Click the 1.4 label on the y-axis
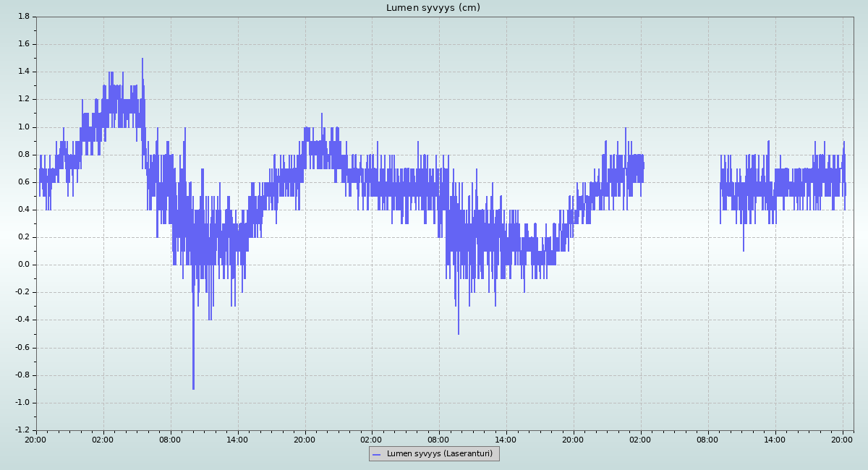This screenshot has width=868, height=470. pos(22,72)
